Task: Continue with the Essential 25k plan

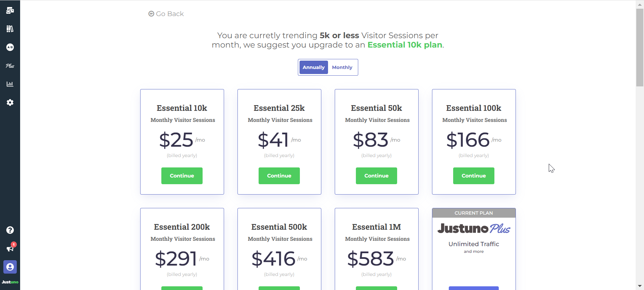Action: pos(279,175)
